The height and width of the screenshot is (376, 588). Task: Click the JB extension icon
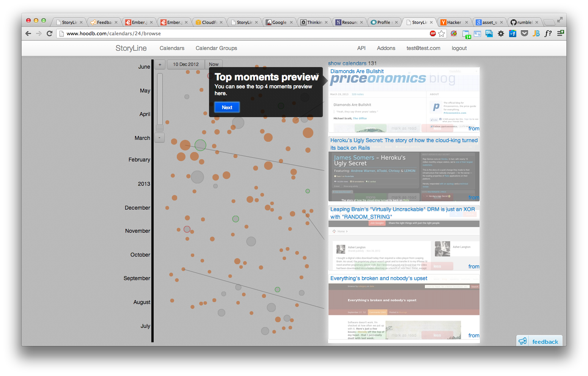coord(536,33)
